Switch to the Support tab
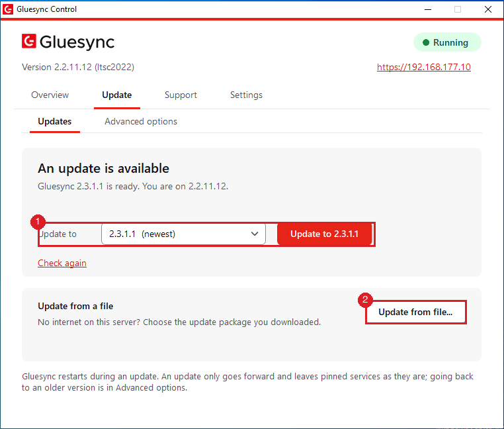Image resolution: width=504 pixels, height=429 pixels. 181,95
